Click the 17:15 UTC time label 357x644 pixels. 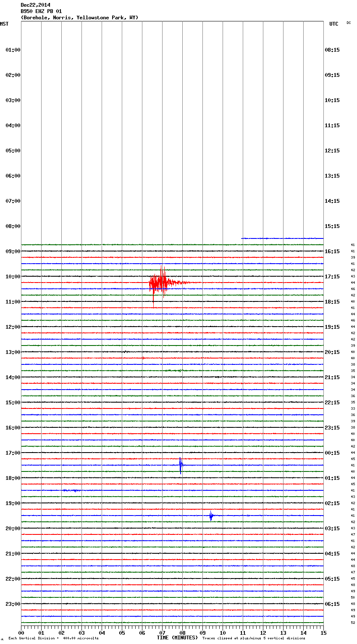[x=332, y=277]
